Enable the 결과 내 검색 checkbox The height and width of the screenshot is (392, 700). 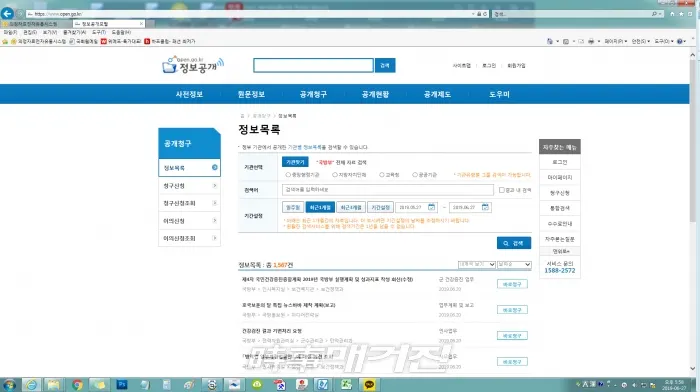click(x=501, y=190)
